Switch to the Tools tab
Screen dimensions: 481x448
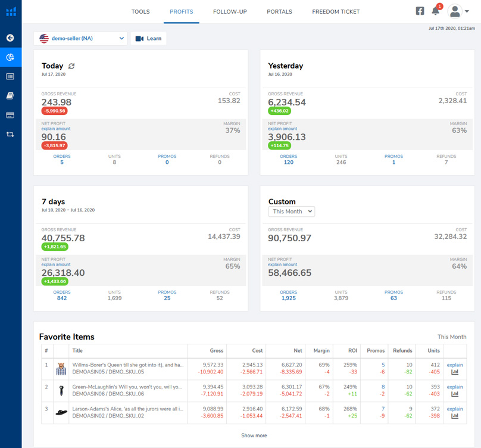(x=140, y=12)
